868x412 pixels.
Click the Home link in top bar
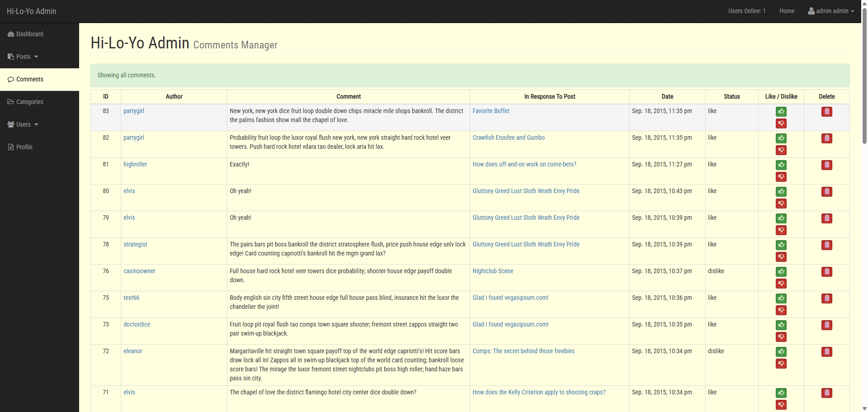click(787, 11)
